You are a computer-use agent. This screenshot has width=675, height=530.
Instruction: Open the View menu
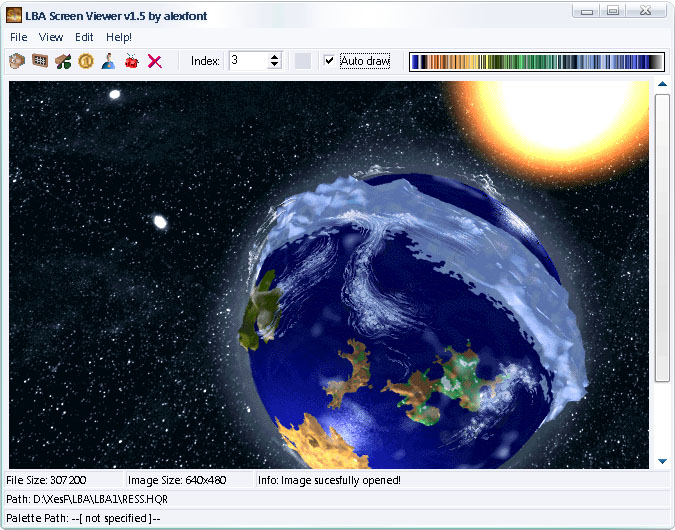(51, 37)
